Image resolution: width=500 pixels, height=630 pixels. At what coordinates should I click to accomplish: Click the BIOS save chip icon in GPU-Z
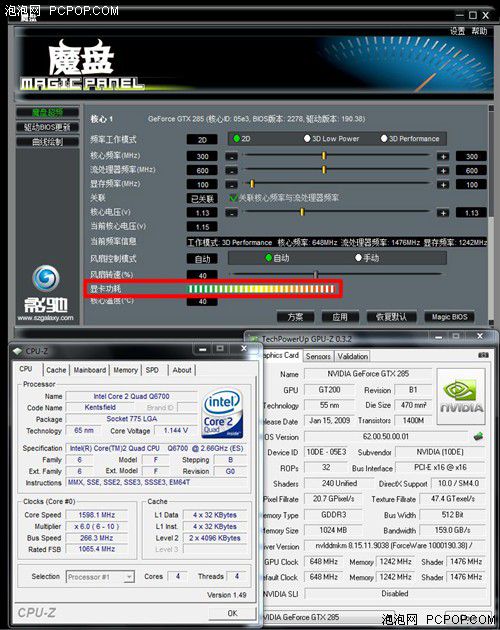[478, 436]
